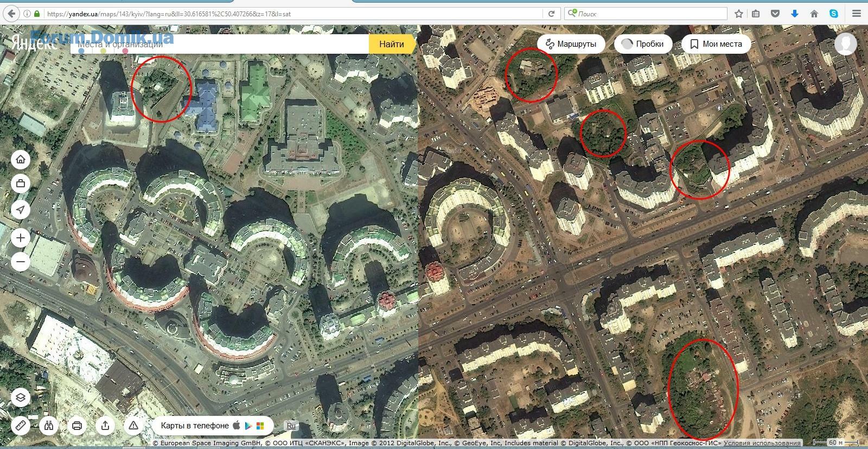
Task: Show site info icon in address bar
Action: (27, 14)
